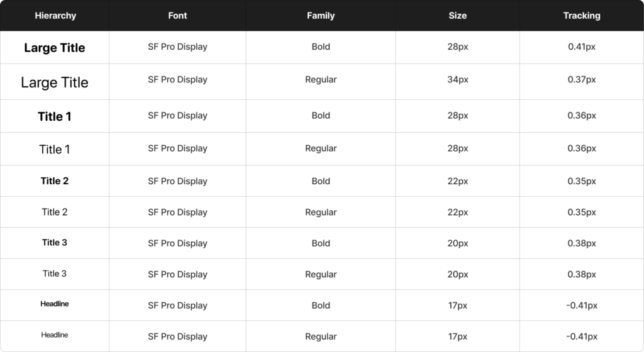Select the bold Title 1 cell
This screenshot has width=644, height=352.
pyautogui.click(x=55, y=116)
